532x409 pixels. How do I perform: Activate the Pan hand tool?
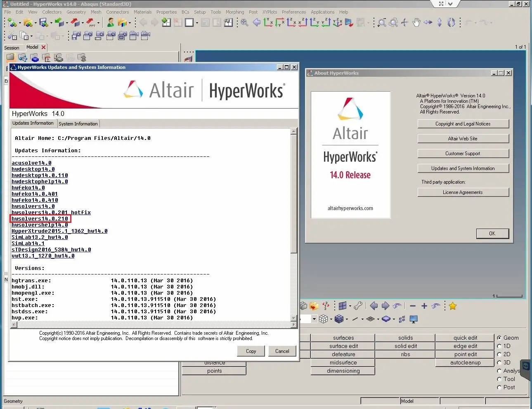[416, 23]
